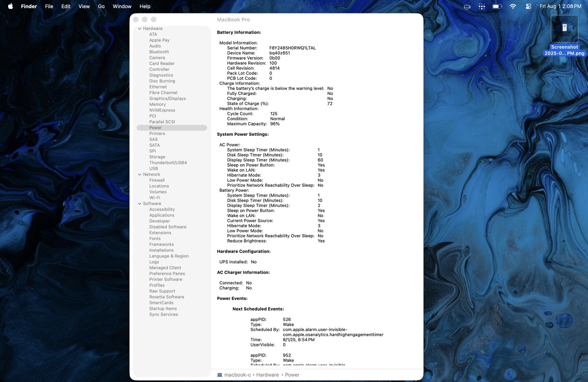Open the Edit menu
588x382 pixels.
click(66, 6)
